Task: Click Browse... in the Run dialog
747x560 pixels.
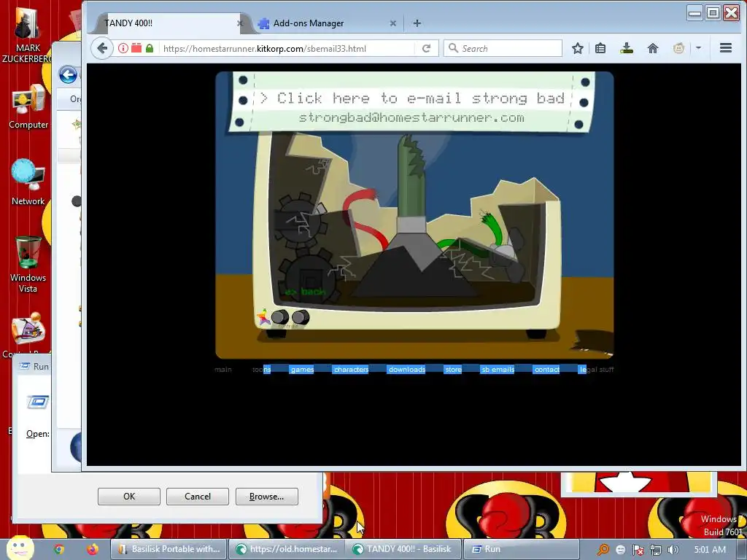Action: click(x=266, y=496)
